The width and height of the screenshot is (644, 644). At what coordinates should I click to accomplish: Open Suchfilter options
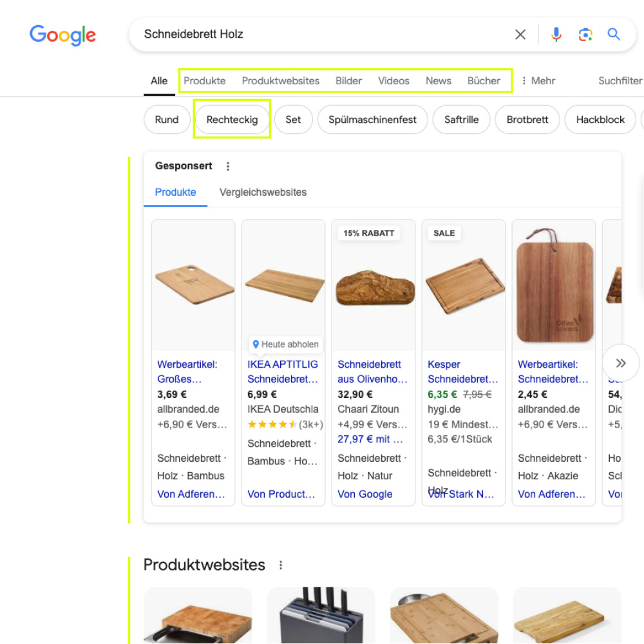(x=620, y=81)
